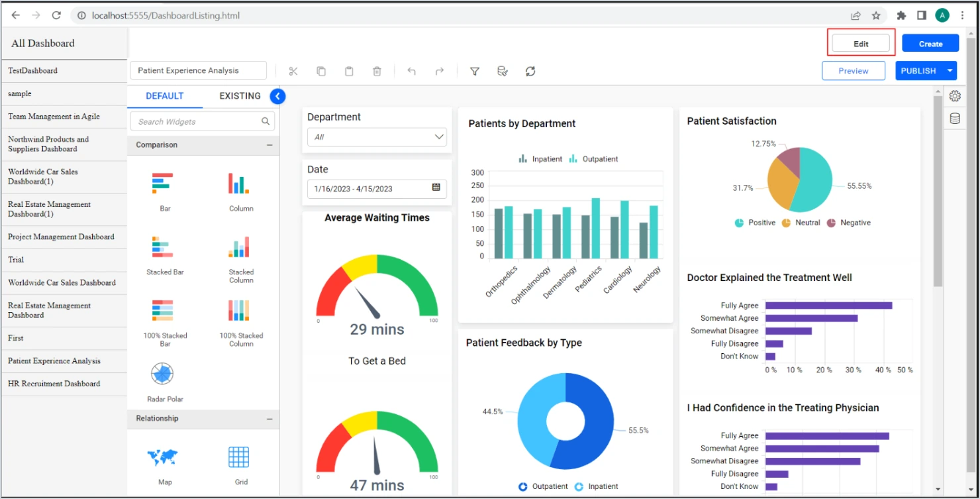Image resolution: width=980 pixels, height=499 pixels.
Task: Collapse the Relationship widget section
Action: (x=269, y=419)
